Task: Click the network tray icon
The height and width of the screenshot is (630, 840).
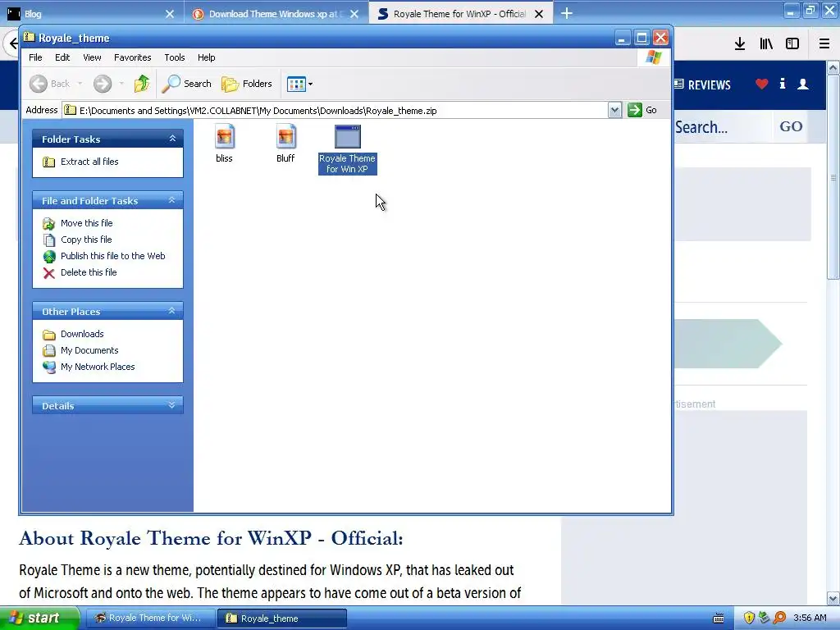Action: coord(765,619)
